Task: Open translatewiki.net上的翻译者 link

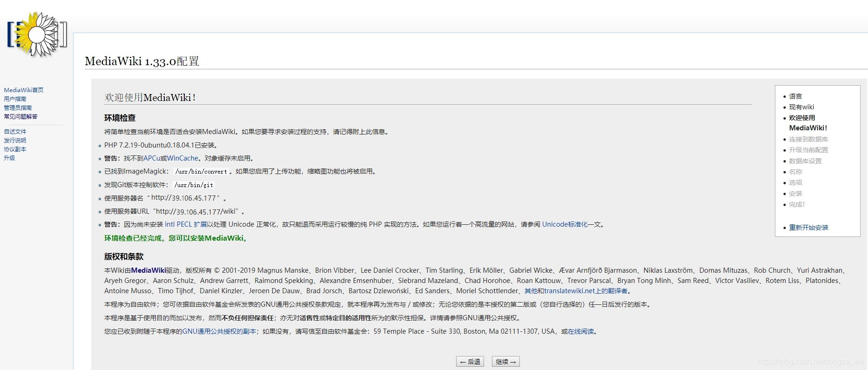Action: point(585,291)
